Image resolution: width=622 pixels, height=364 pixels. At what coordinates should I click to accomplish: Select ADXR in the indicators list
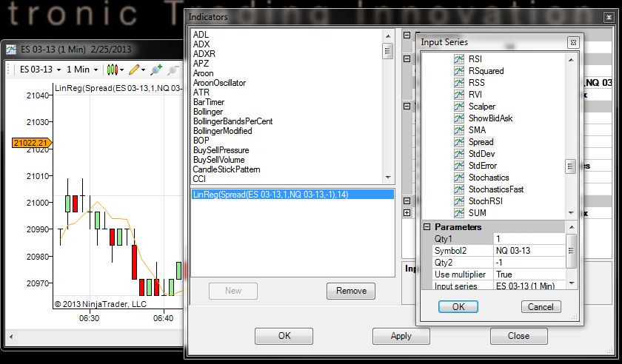point(204,54)
